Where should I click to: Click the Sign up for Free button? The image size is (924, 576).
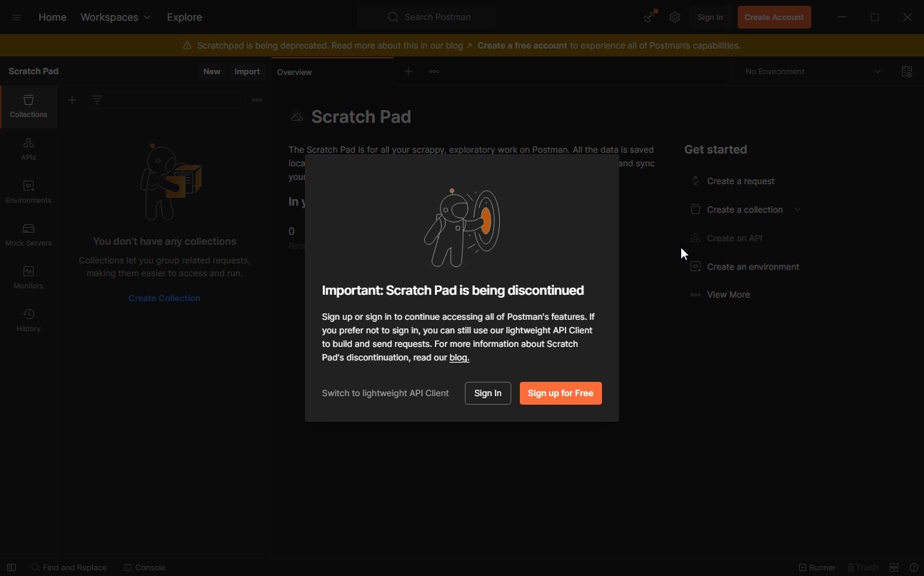click(561, 393)
